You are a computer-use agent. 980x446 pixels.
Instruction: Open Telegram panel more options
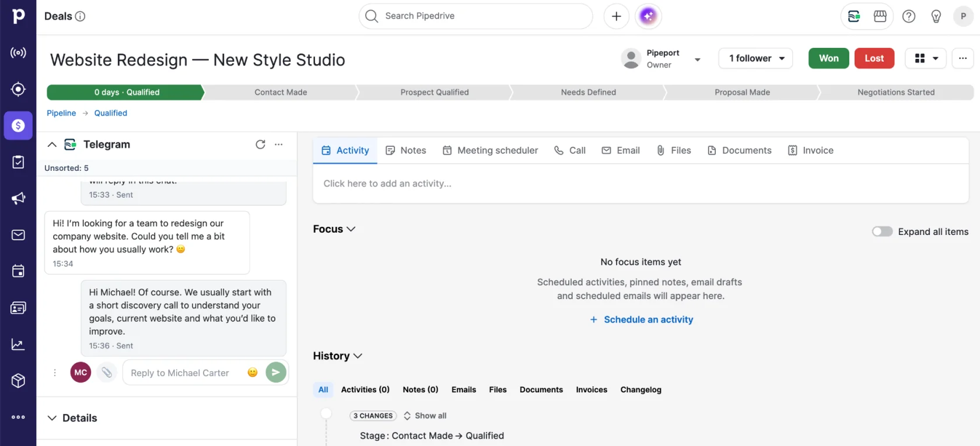(279, 145)
